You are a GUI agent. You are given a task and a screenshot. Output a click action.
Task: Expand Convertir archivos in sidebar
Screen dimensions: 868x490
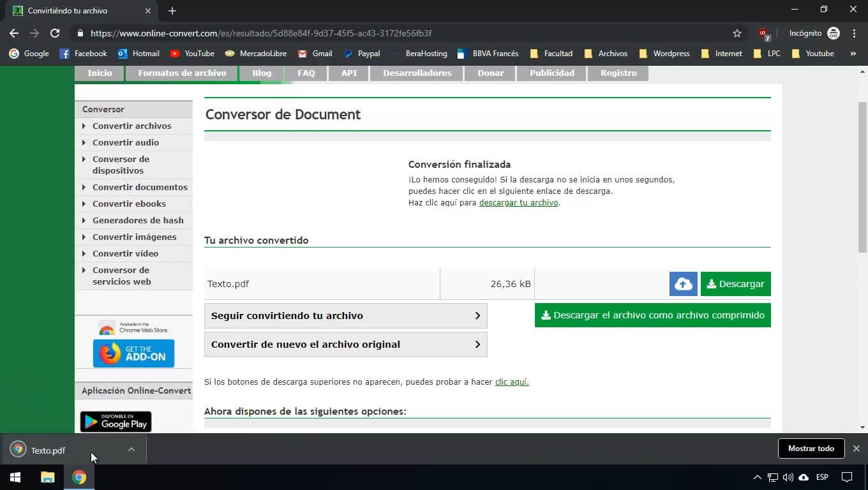[133, 126]
